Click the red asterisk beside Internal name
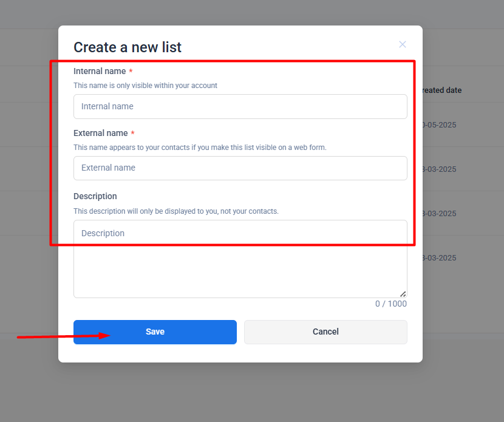Screen dimensions: 504x422 point(131,72)
